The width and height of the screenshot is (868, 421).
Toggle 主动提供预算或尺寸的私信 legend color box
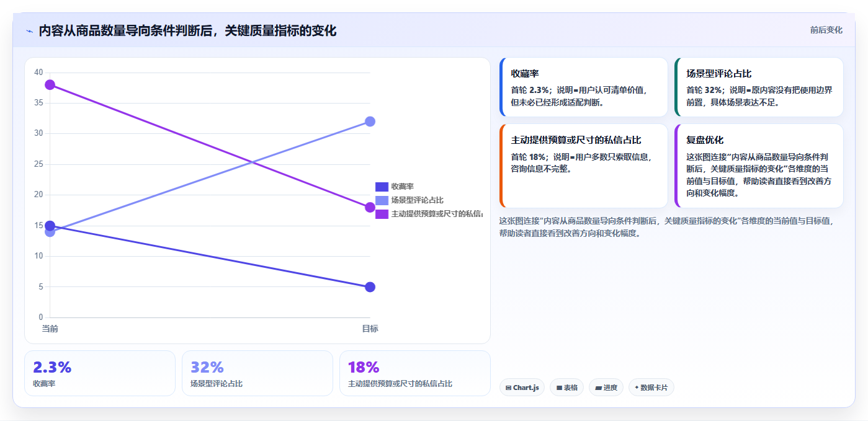(382, 214)
